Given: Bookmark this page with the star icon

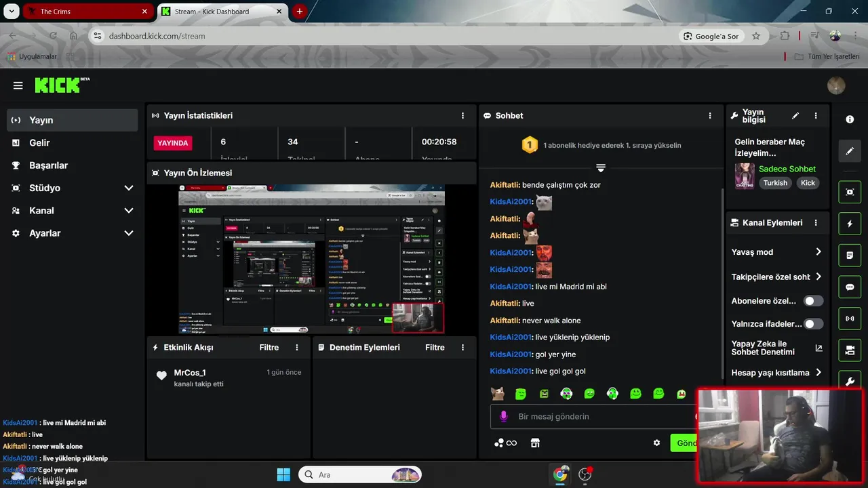Looking at the screenshot, I should pyautogui.click(x=756, y=36).
